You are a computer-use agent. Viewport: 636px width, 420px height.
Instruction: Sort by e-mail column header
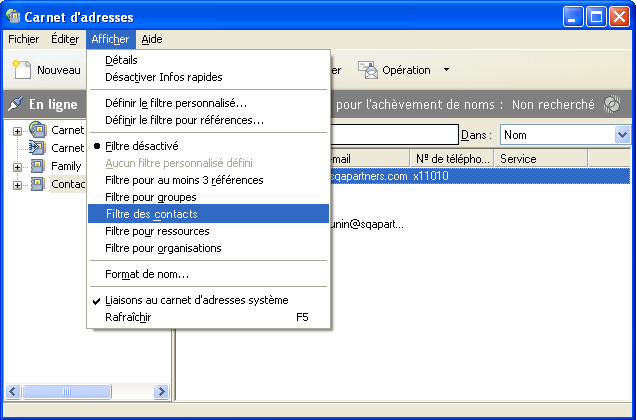(x=370, y=159)
